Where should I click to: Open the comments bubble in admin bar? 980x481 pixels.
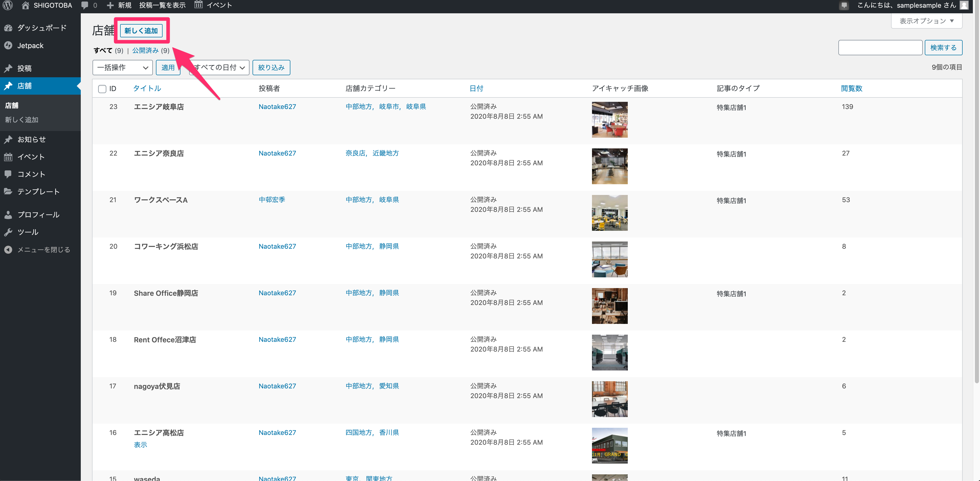pyautogui.click(x=85, y=5)
